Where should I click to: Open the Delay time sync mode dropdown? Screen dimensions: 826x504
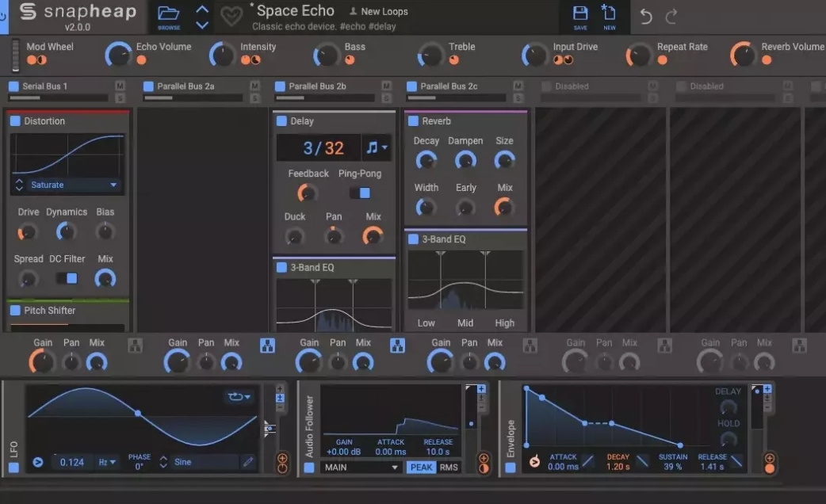click(x=377, y=147)
